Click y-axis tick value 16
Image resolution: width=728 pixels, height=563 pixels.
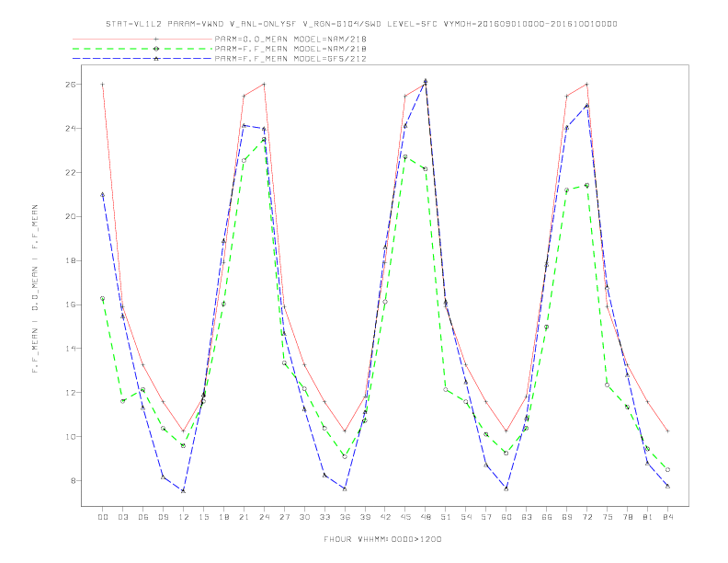[x=70, y=304]
